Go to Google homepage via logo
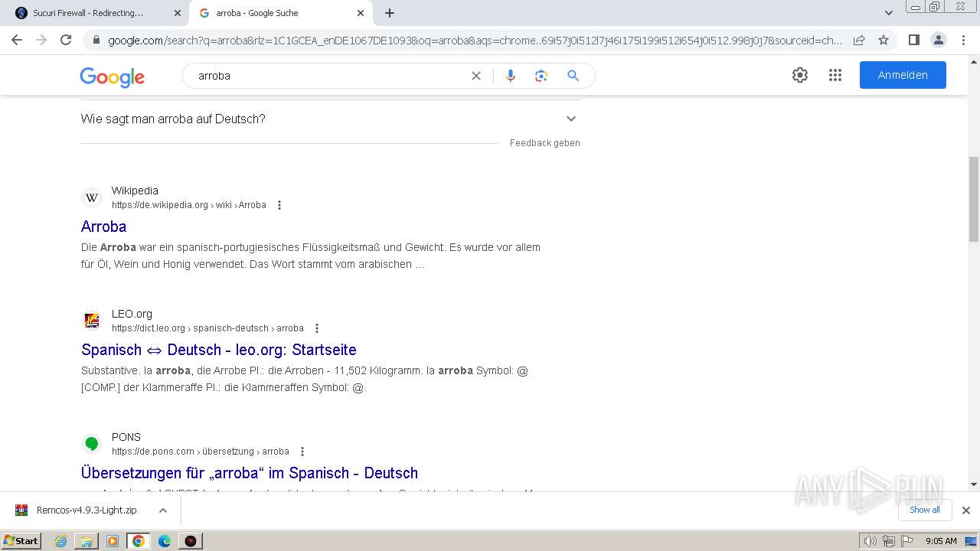Screen dimensions: 980x551 (x=112, y=77)
